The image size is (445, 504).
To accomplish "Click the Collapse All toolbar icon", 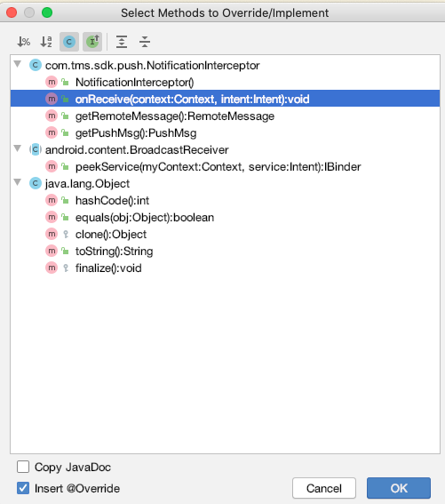I will [x=145, y=42].
